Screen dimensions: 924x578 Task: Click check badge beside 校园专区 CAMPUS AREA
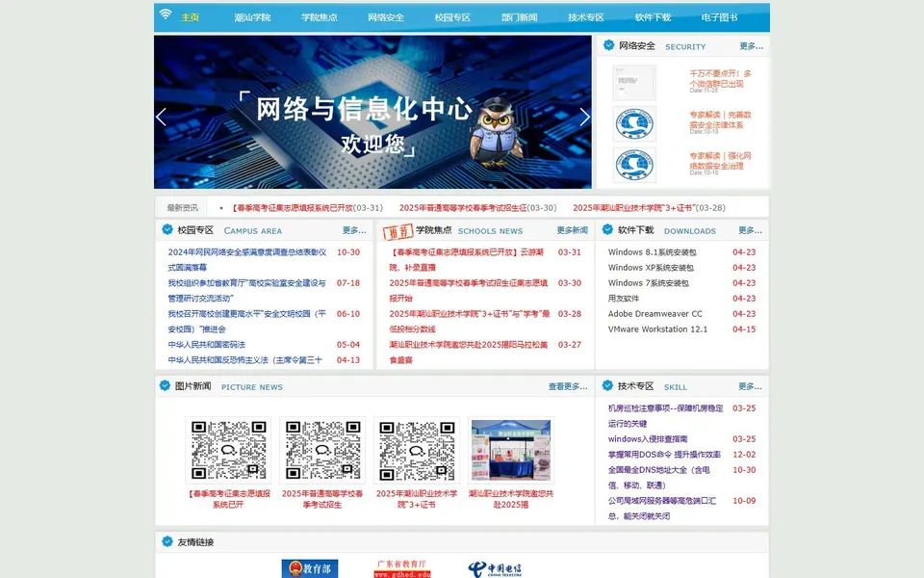[x=167, y=229]
